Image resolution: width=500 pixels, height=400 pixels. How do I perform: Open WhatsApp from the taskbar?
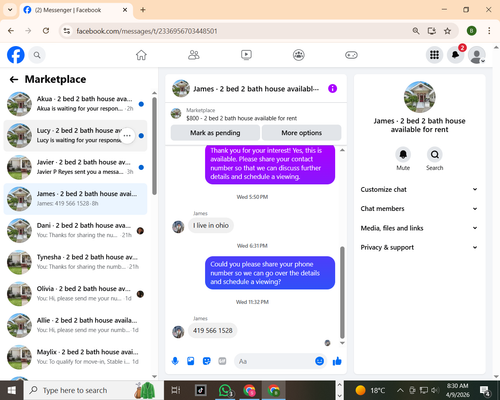226,390
